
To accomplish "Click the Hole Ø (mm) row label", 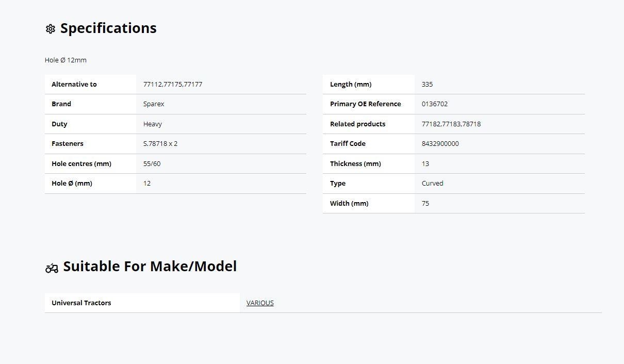I will click(72, 183).
